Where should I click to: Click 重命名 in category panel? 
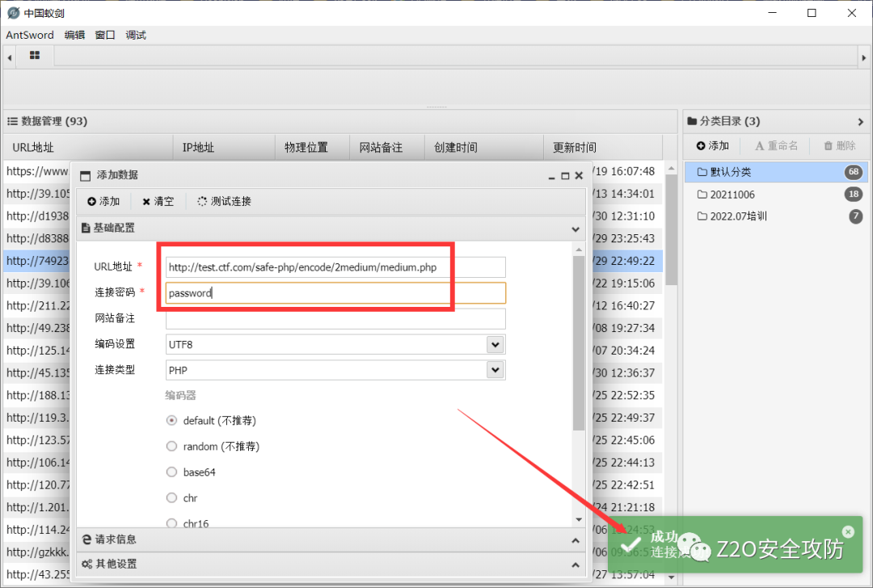tap(776, 145)
